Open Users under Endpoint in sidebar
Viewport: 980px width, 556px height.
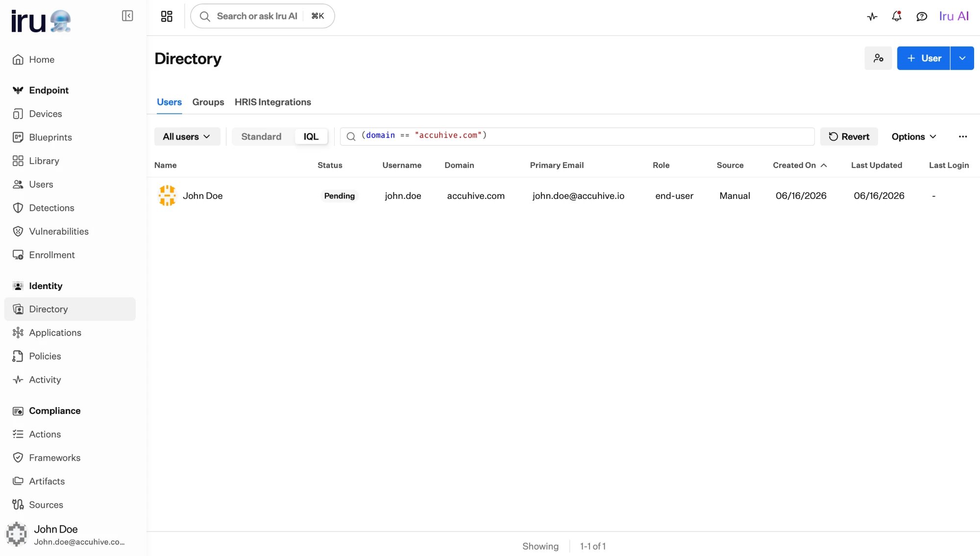pos(70,184)
